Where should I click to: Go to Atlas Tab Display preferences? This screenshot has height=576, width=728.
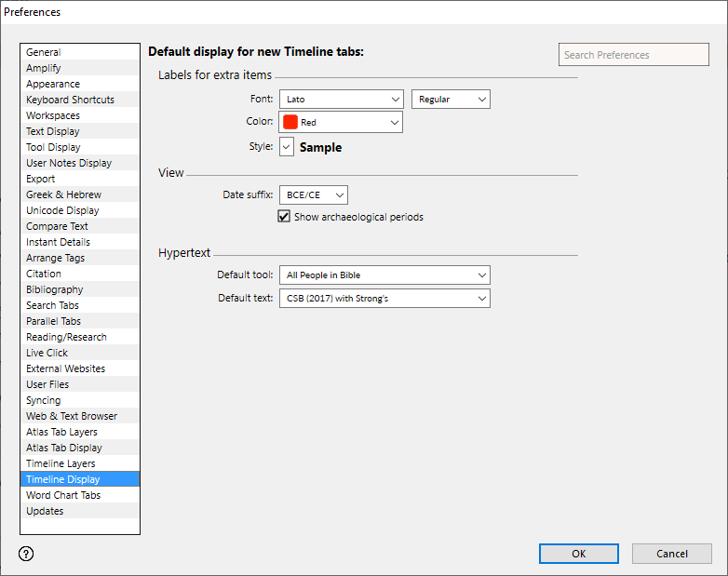(63, 448)
